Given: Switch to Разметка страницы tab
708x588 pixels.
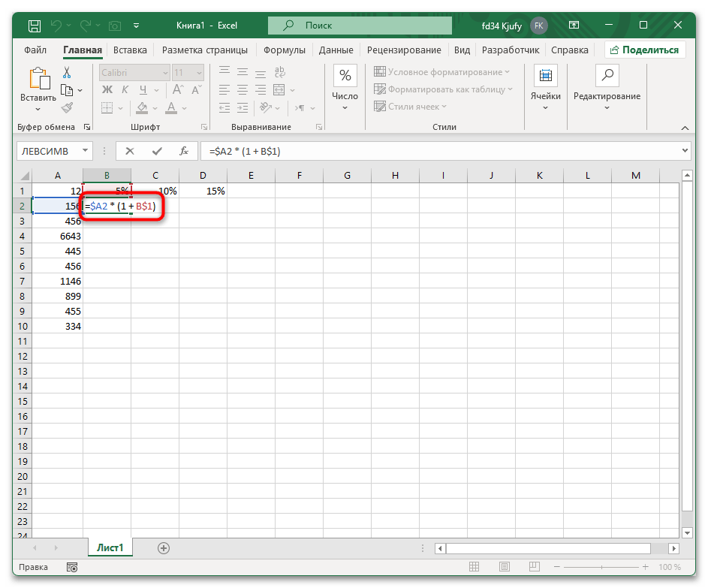Looking at the screenshot, I should tap(204, 50).
